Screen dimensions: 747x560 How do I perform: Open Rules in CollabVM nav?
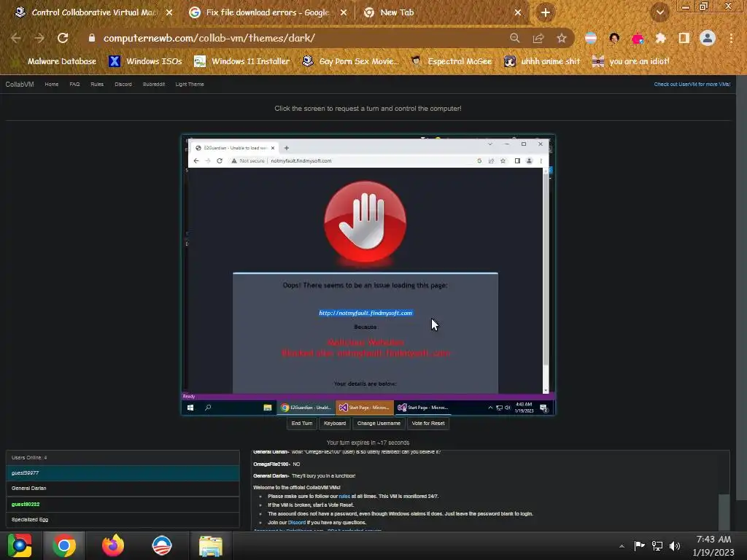[97, 85]
